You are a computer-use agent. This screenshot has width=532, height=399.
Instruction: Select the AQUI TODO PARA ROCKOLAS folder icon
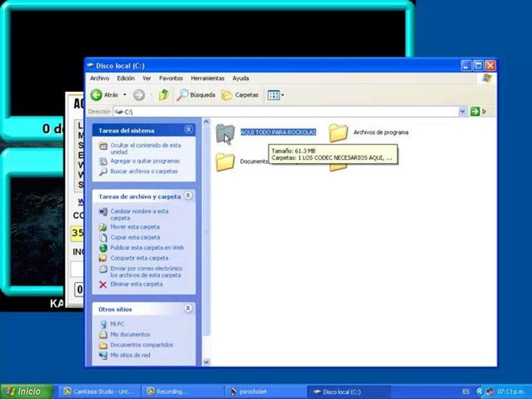[225, 133]
